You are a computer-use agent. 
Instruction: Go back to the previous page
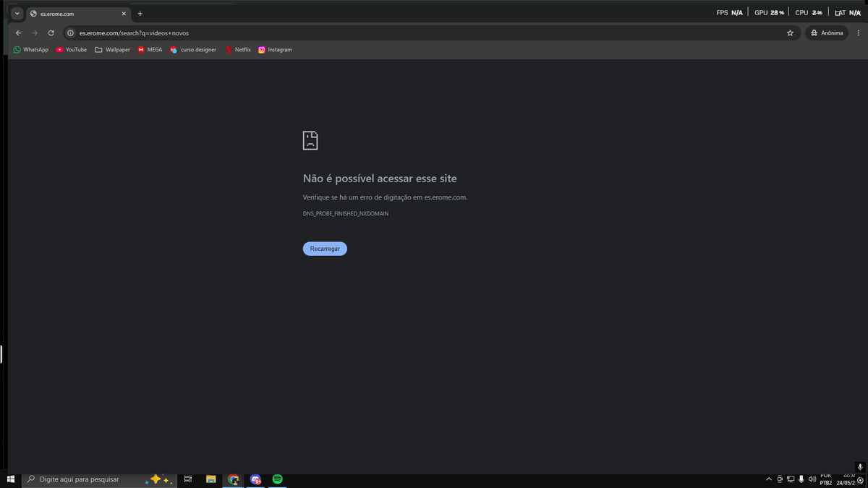pos(19,33)
